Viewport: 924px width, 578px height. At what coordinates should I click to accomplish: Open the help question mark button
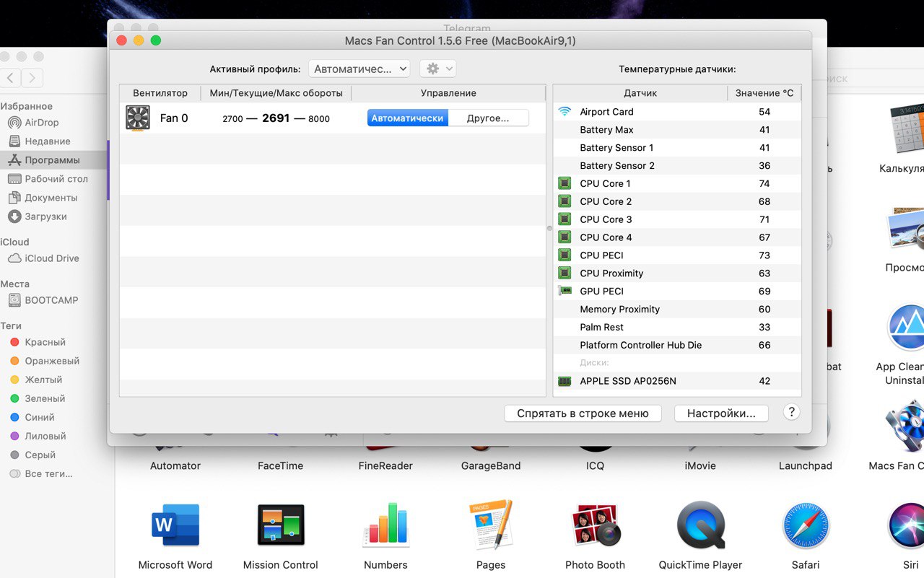click(792, 412)
